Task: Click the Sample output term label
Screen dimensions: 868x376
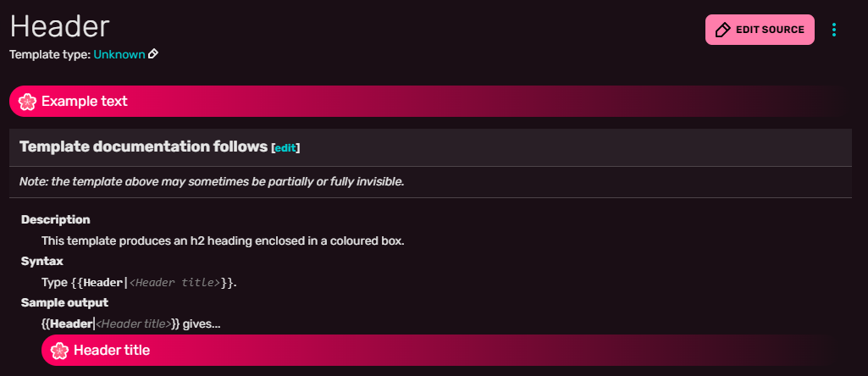Action: (64, 302)
